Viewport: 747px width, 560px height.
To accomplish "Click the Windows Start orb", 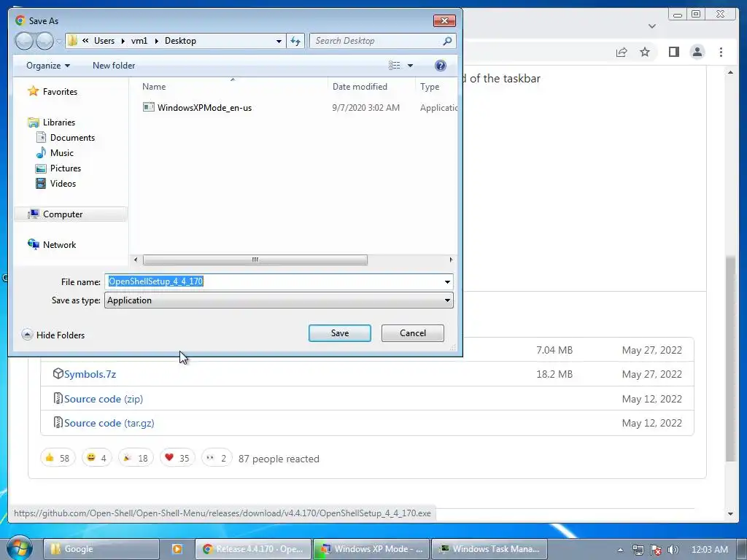I will [x=19, y=548].
